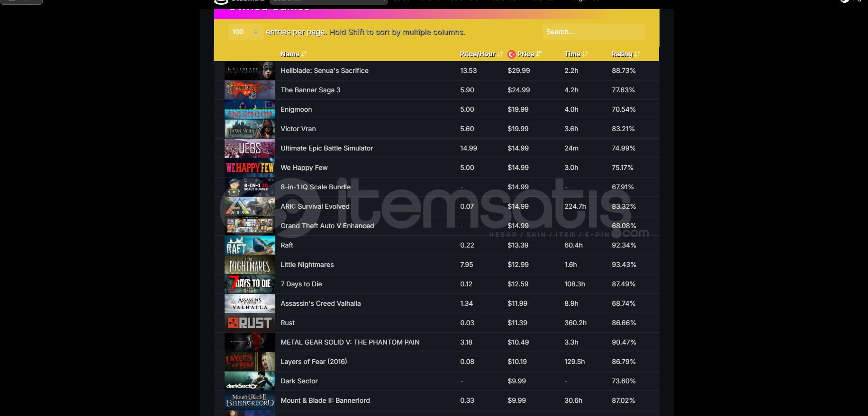Click the table Search field

pos(594,32)
